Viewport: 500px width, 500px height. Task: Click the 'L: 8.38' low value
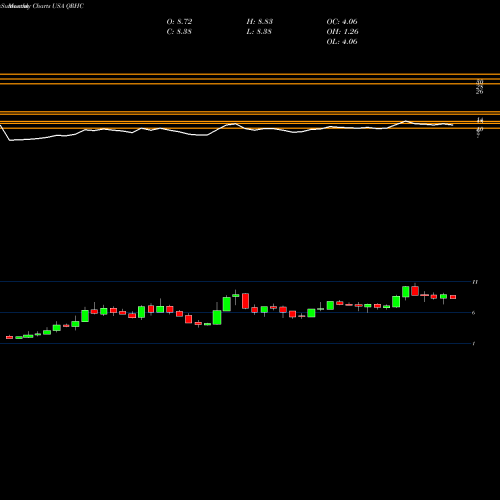click(x=259, y=32)
